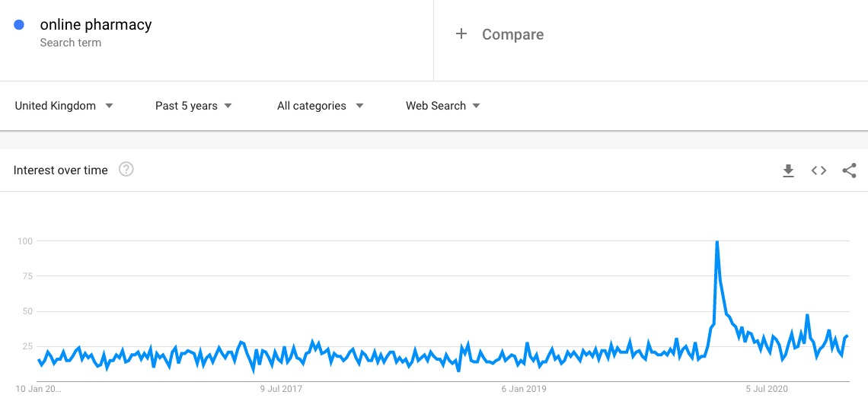Click the 6 Jan 2019 axis label
Viewport: 868px width, 414px height.
[x=524, y=389]
